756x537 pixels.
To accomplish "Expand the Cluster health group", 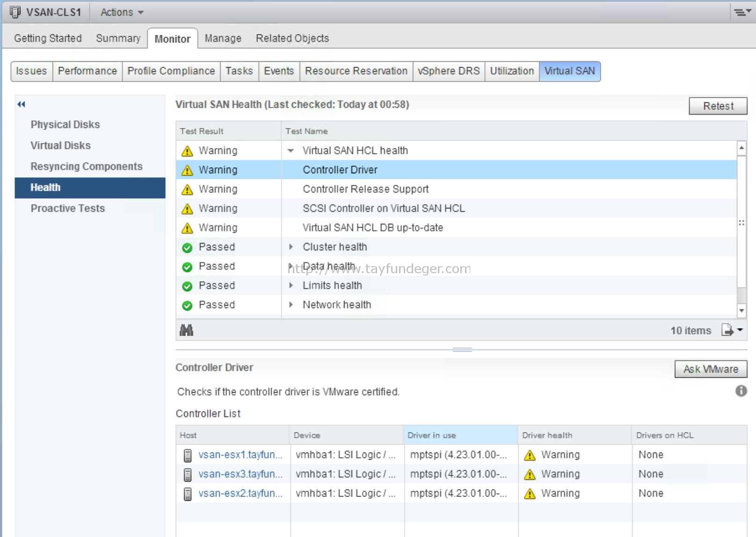I will tap(291, 247).
